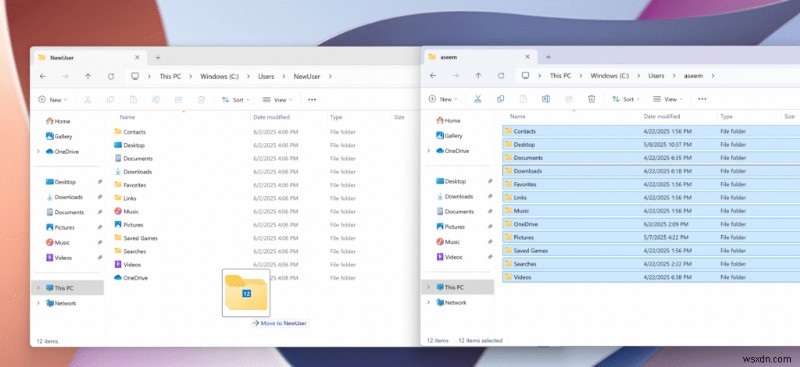The image size is (800, 367).
Task: Sort by Name column in the NewUser window
Action: coord(127,117)
